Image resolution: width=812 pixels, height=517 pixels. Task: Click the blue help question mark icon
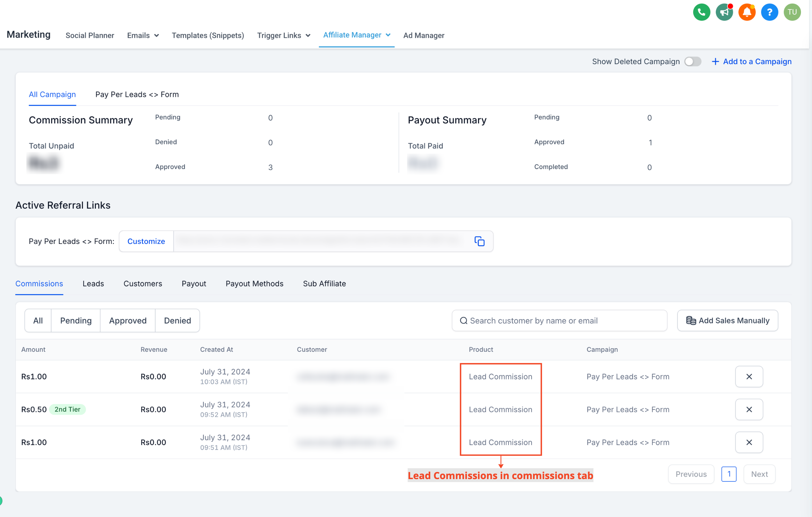pyautogui.click(x=769, y=12)
